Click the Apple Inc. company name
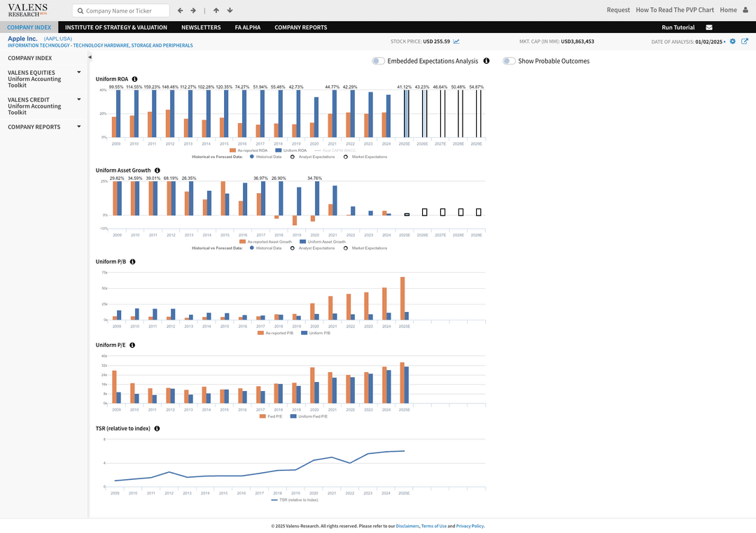This screenshot has width=756, height=533. 22,38
